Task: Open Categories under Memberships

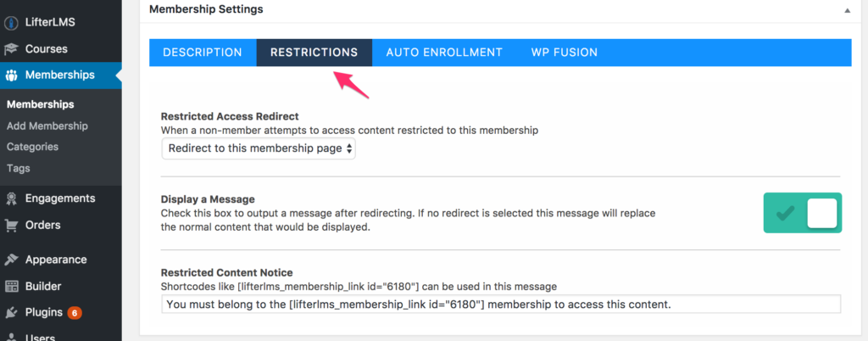Action: [x=32, y=148]
